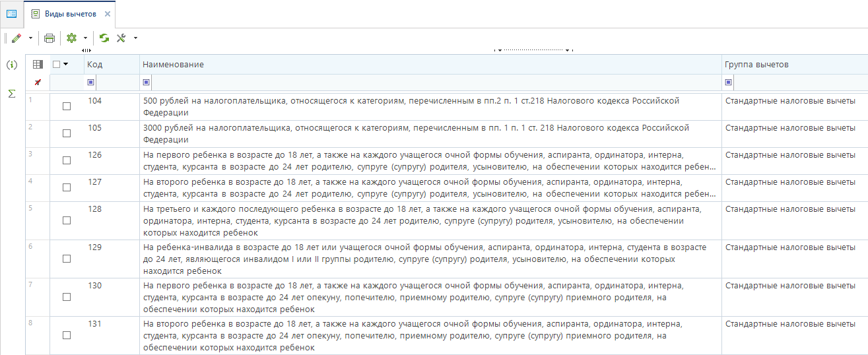Screen dimensions: 868x355
Task: Click the pencil edit icon in toolbar
Action: (x=16, y=38)
